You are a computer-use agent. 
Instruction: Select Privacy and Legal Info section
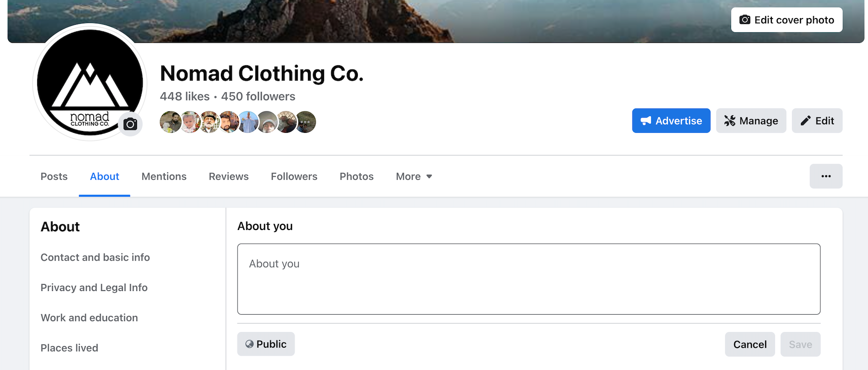click(x=94, y=288)
